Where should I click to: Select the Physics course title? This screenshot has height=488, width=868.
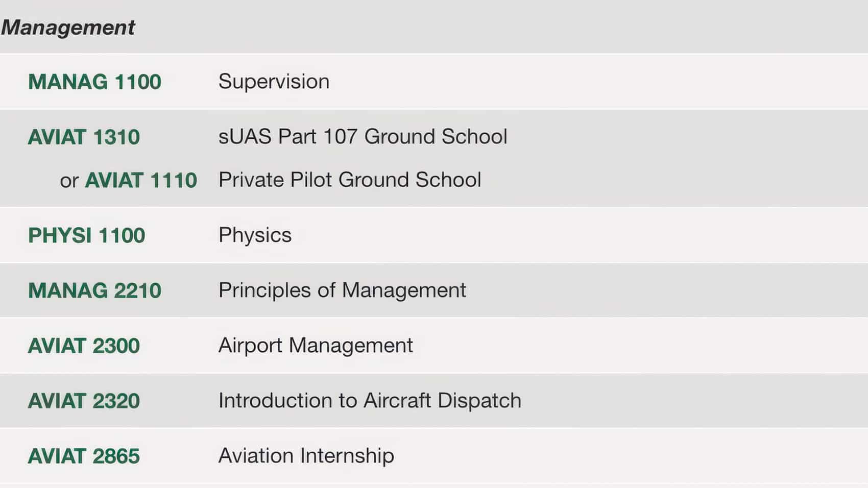(x=255, y=235)
